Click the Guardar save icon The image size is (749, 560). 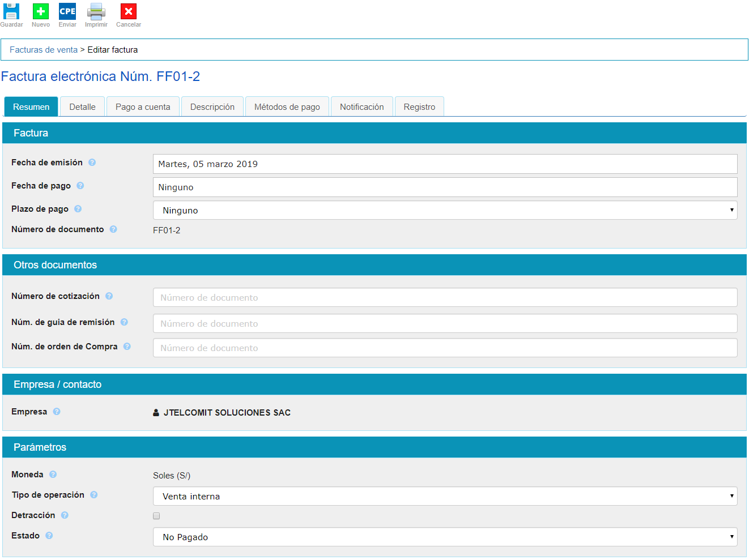tap(11, 11)
